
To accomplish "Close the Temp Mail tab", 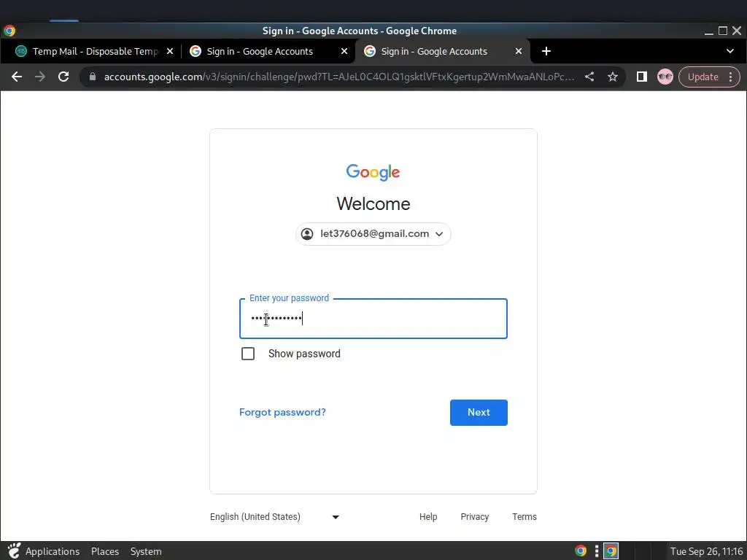I will click(x=170, y=51).
